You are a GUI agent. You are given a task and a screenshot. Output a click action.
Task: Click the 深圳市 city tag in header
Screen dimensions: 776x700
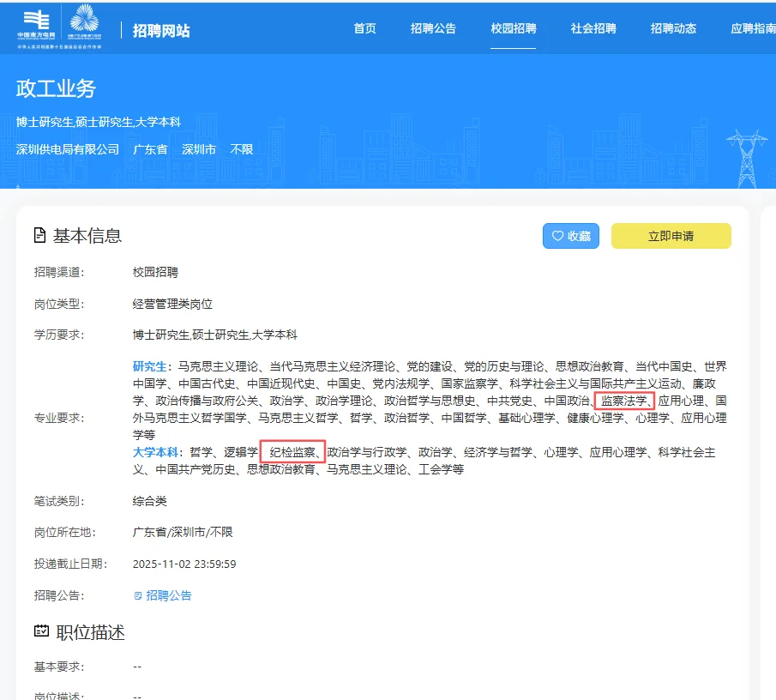(199, 148)
